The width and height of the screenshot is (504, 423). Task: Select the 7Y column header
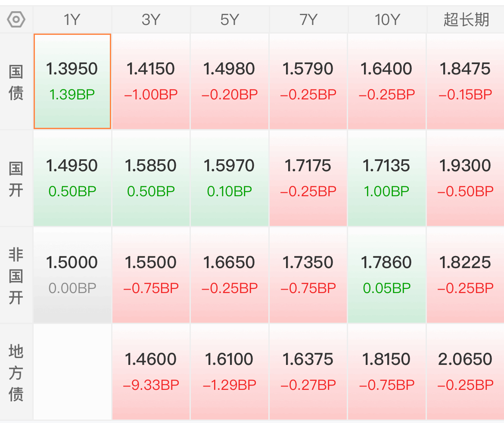coord(308,20)
